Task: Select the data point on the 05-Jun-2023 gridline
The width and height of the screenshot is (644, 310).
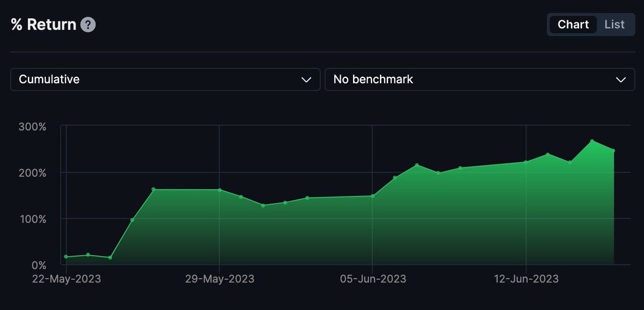Action: click(372, 196)
